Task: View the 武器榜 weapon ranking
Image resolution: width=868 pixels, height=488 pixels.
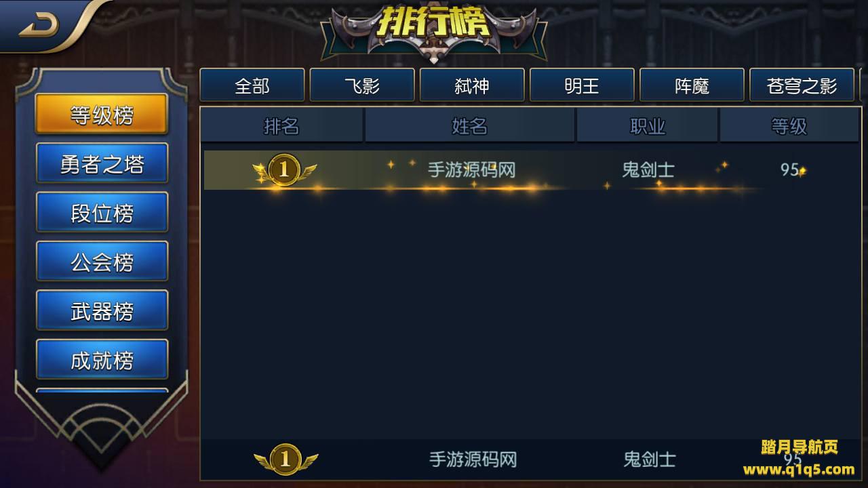Action: 102,311
